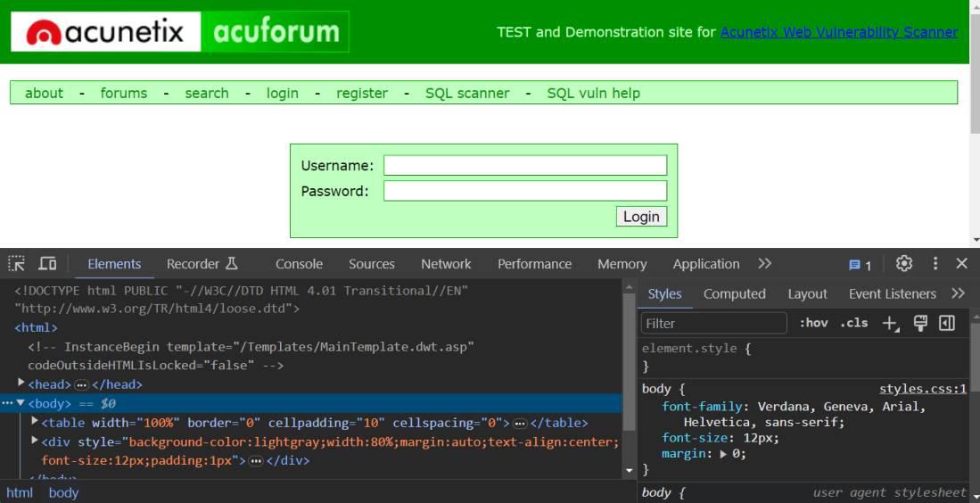
Task: Toggle the device toolbar icon
Action: 47,264
